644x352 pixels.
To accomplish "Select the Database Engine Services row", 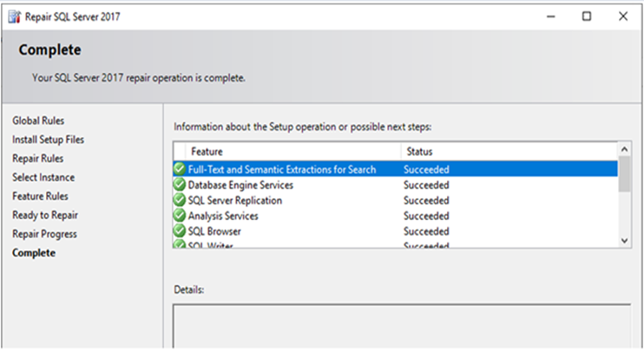I will [240, 185].
